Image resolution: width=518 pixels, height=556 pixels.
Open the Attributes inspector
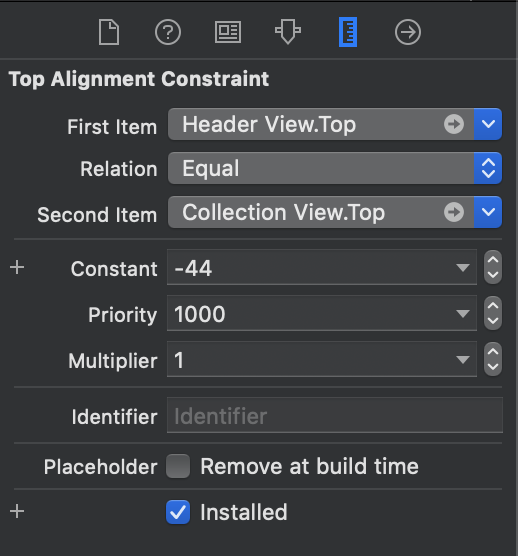tap(288, 32)
